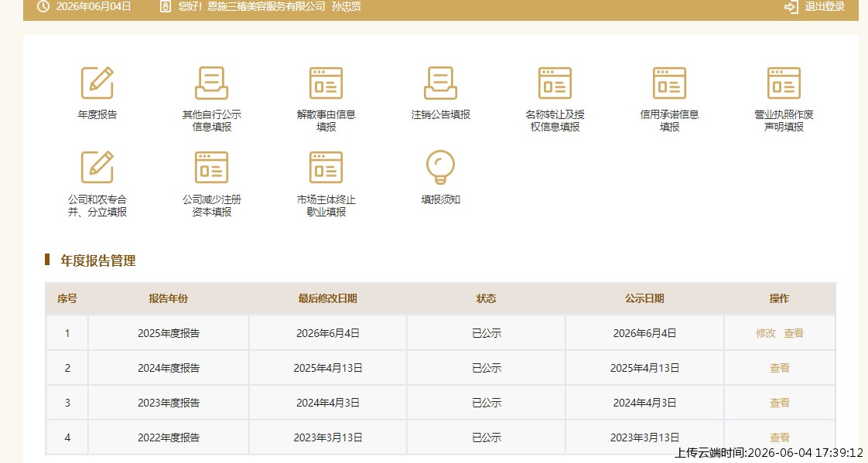The height and width of the screenshot is (463, 868).
Task: Click the 最后修改日期 column header
Action: tap(328, 298)
